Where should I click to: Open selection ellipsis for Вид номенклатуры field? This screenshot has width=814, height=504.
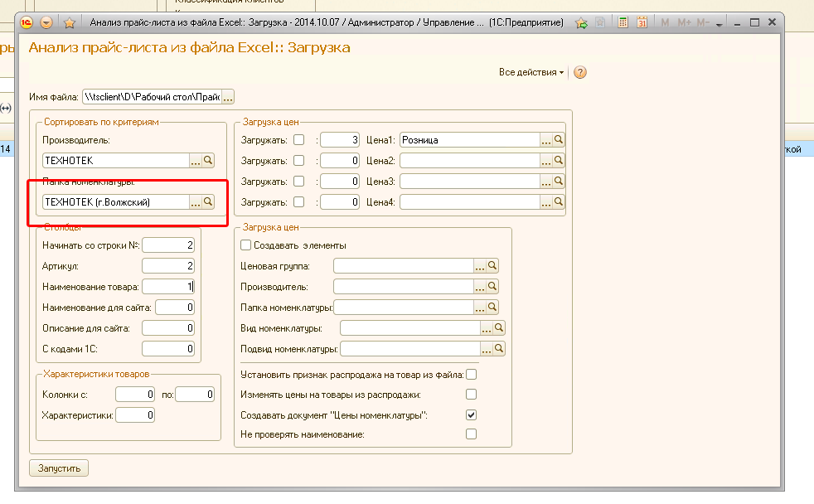[486, 328]
